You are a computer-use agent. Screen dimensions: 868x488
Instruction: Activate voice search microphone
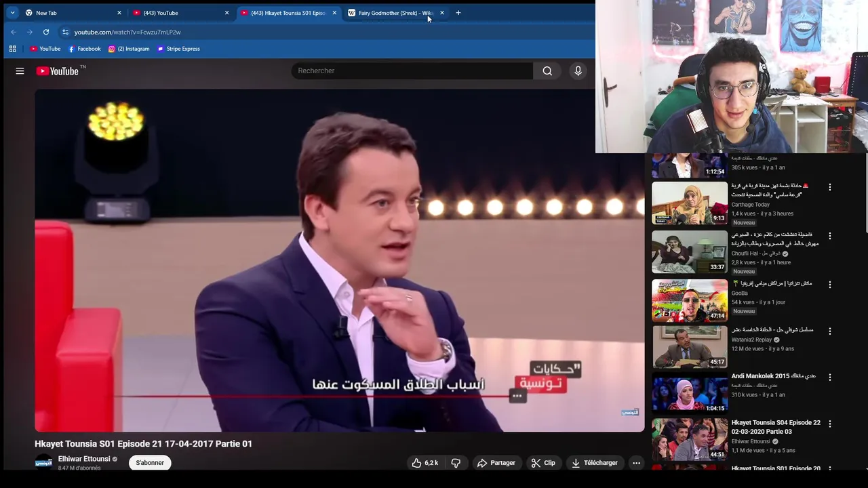tap(578, 70)
